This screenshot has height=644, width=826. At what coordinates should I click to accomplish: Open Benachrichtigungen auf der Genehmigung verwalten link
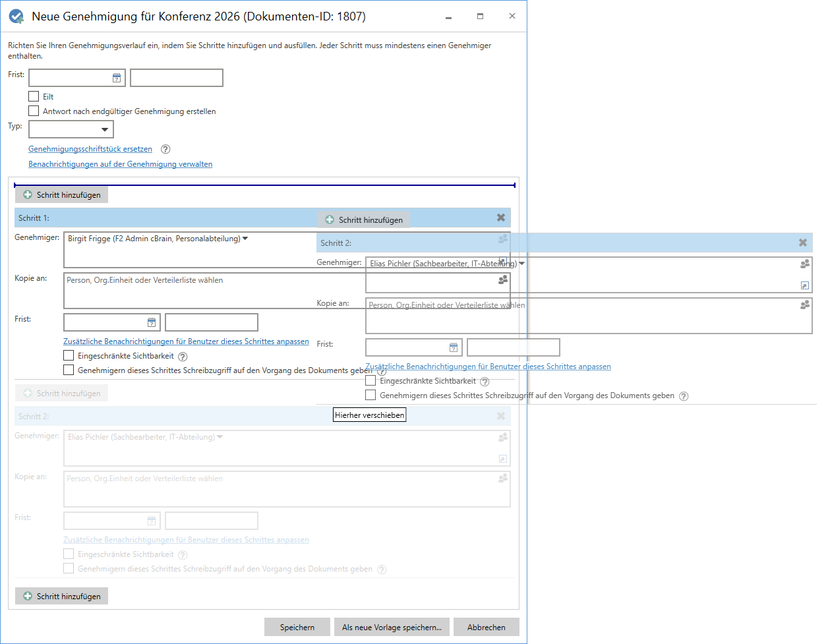coord(120,163)
